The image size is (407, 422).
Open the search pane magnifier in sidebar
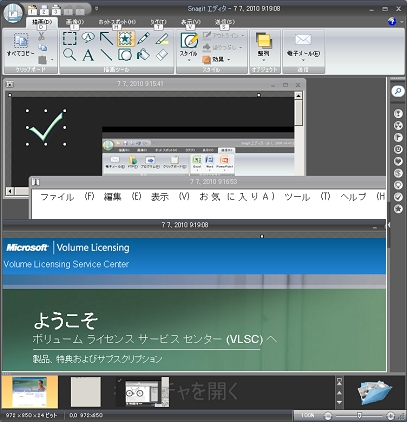(398, 91)
